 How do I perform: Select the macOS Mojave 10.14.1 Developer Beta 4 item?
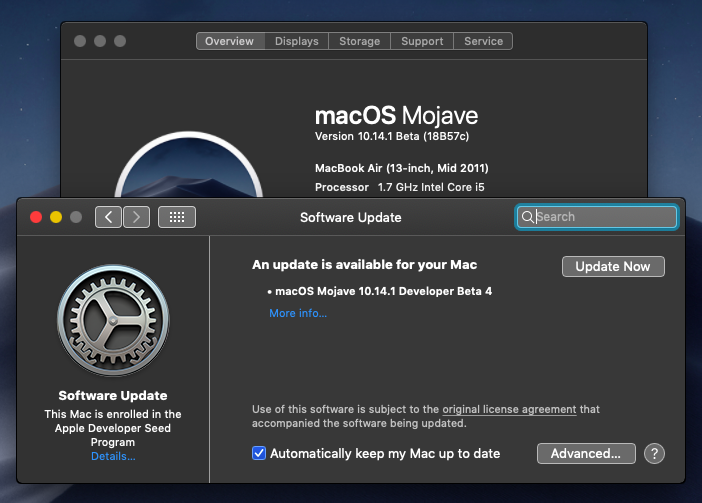coord(380,291)
